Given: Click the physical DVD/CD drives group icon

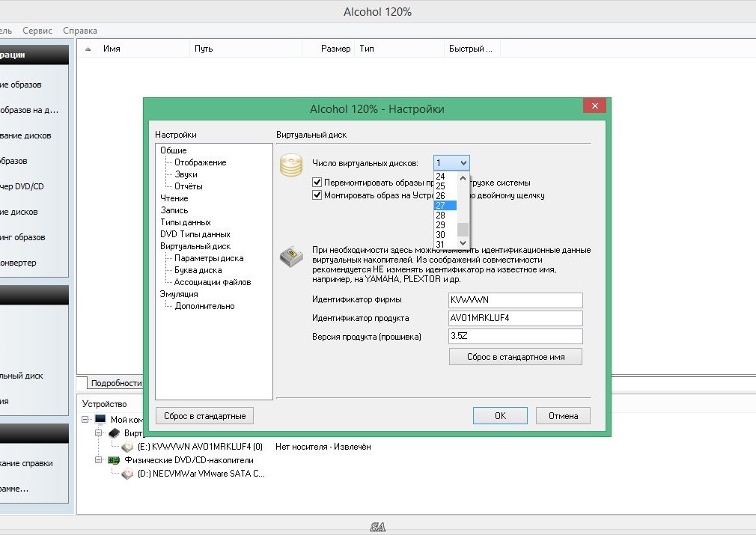Looking at the screenshot, I should (115, 460).
